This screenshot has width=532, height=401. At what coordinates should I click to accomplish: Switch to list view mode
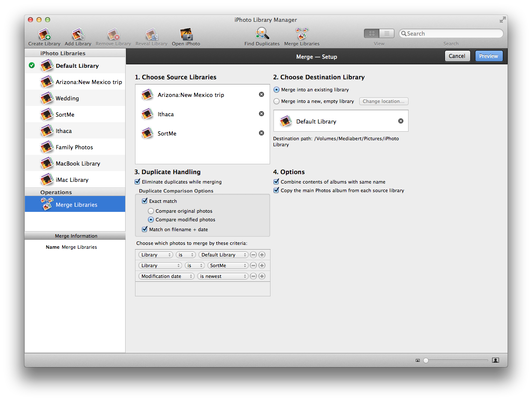[x=387, y=33]
